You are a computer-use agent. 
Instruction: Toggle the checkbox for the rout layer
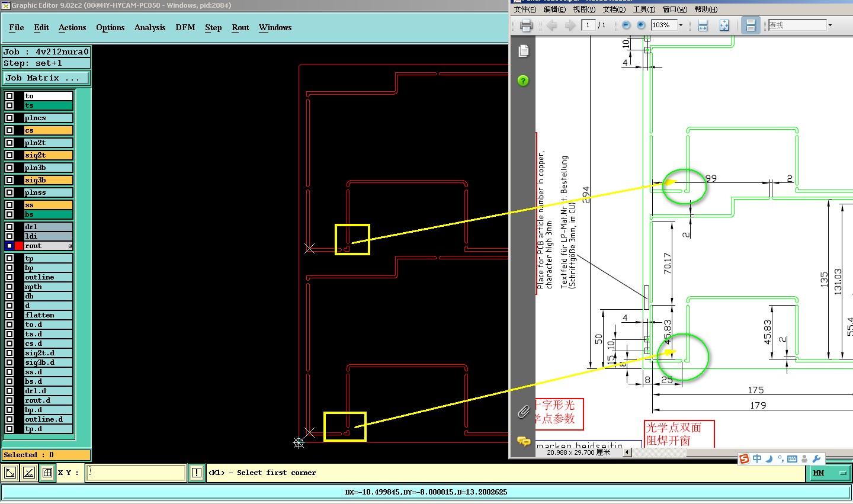click(9, 246)
